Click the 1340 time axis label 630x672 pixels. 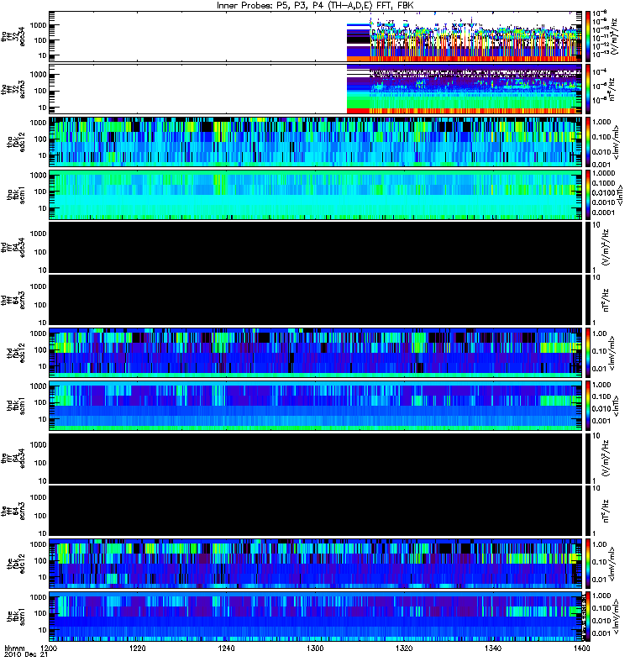point(493,648)
